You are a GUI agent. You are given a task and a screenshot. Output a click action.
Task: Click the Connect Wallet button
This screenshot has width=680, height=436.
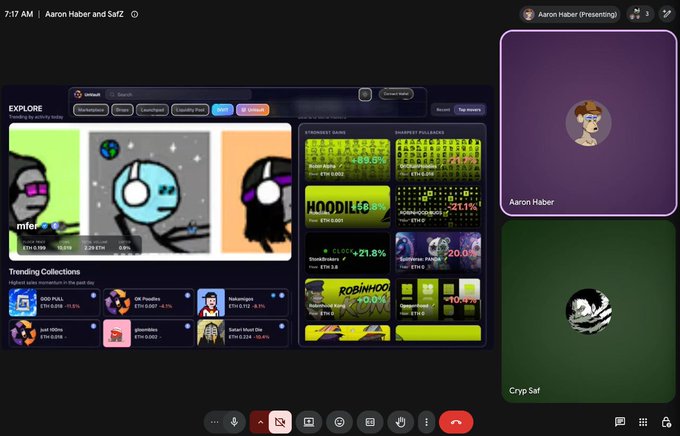396,94
